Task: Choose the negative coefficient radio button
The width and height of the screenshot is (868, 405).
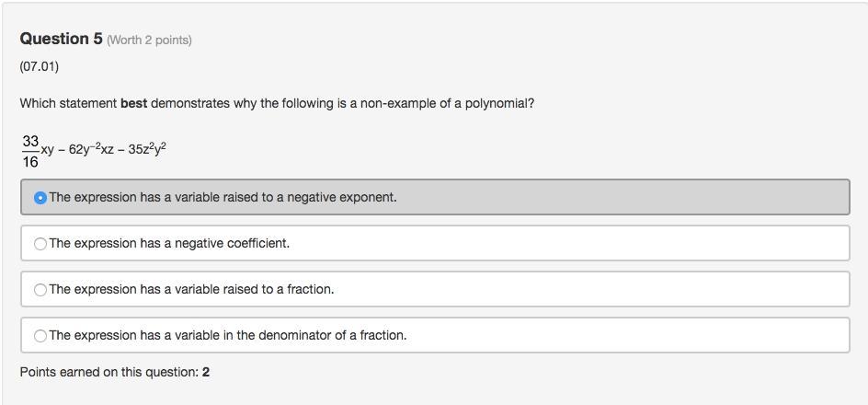Action: (40, 244)
